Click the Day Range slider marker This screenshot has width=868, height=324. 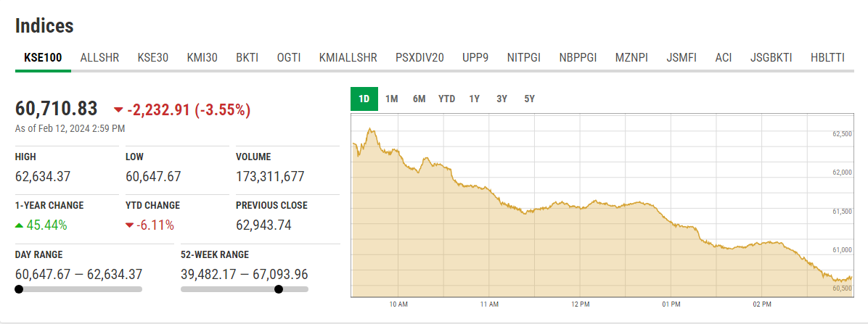[18, 289]
